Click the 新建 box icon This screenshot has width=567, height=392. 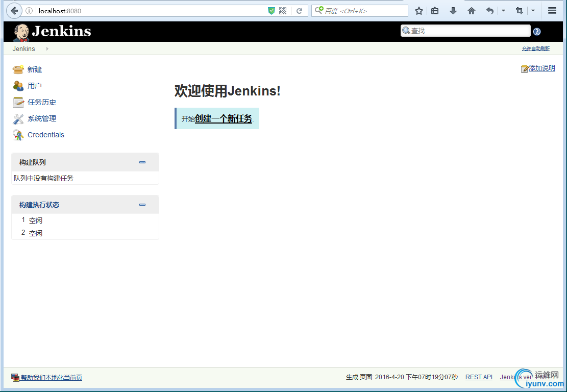18,69
